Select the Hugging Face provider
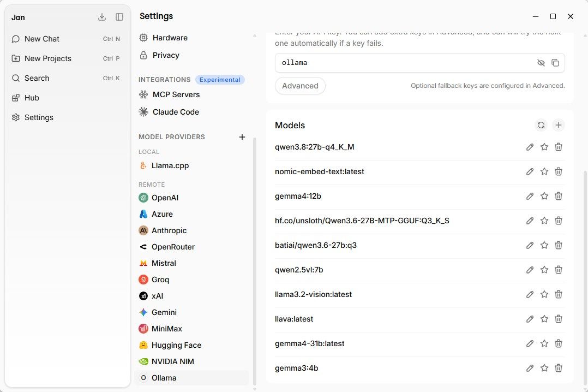This screenshot has height=392, width=588. tap(191, 345)
